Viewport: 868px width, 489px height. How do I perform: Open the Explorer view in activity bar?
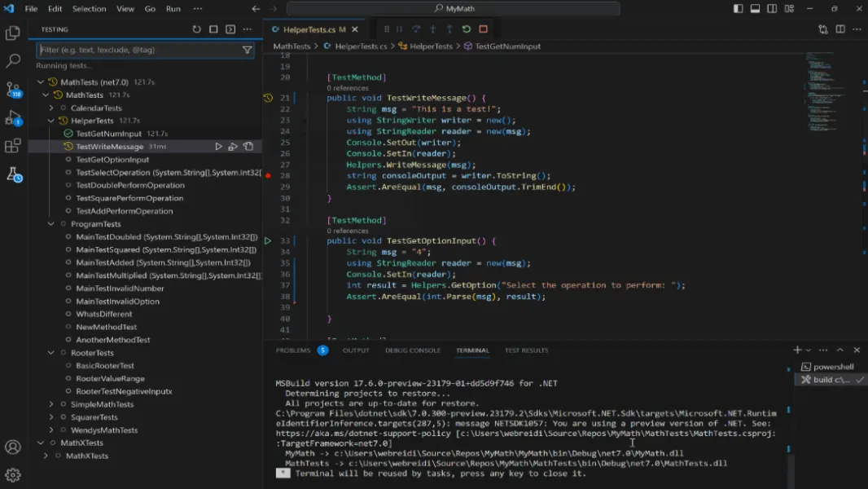13,33
